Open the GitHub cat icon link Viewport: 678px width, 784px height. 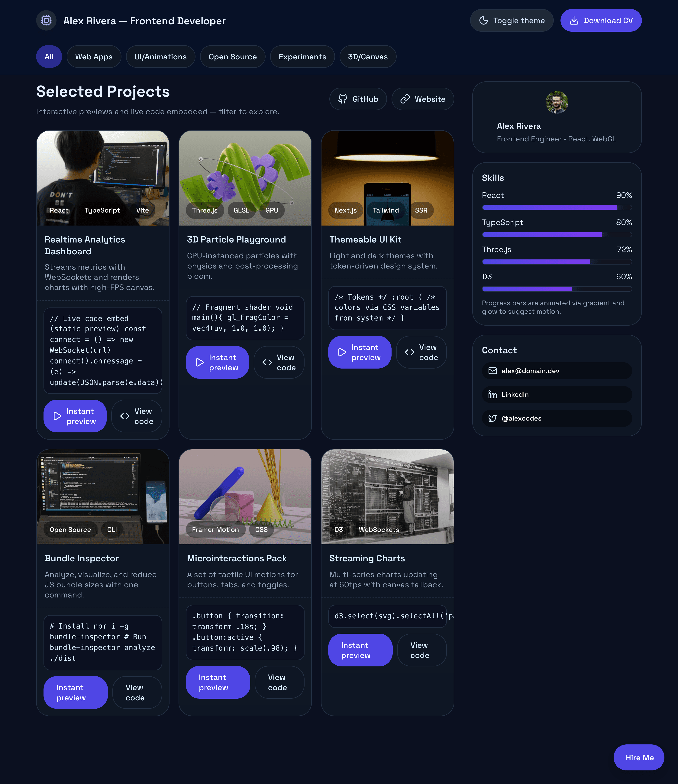point(343,99)
